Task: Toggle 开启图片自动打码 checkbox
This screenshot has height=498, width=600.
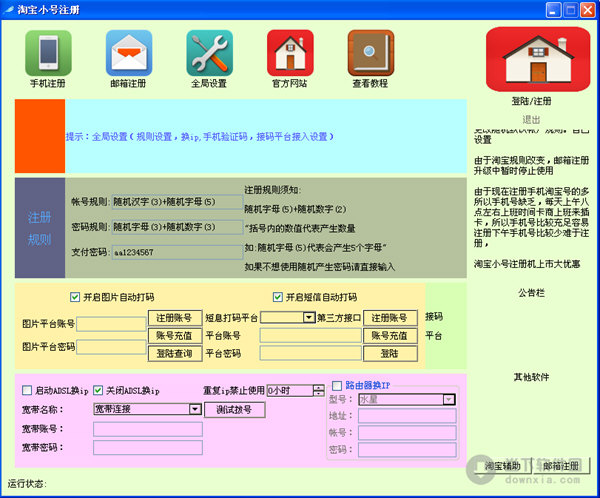Action: [x=75, y=297]
